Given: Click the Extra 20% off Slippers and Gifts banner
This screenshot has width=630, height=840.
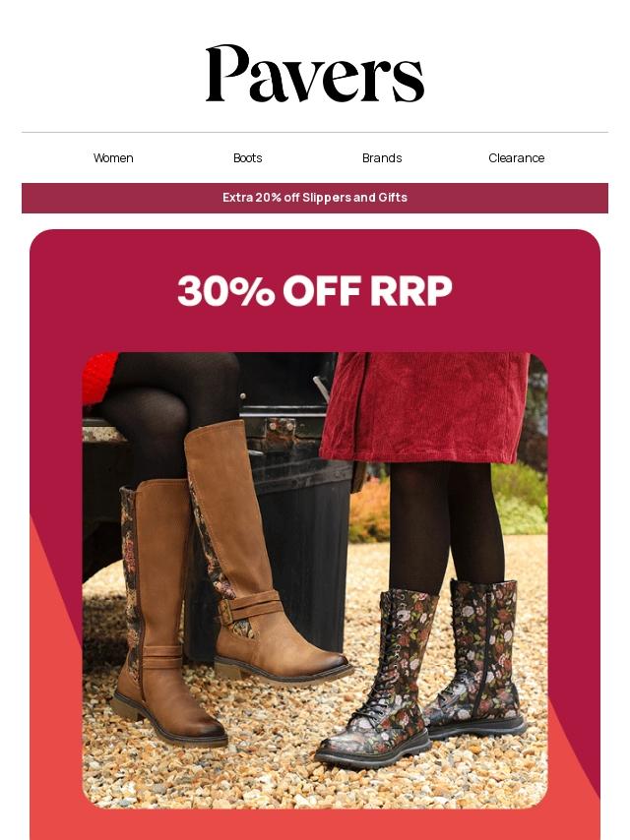Looking at the screenshot, I should coord(315,198).
